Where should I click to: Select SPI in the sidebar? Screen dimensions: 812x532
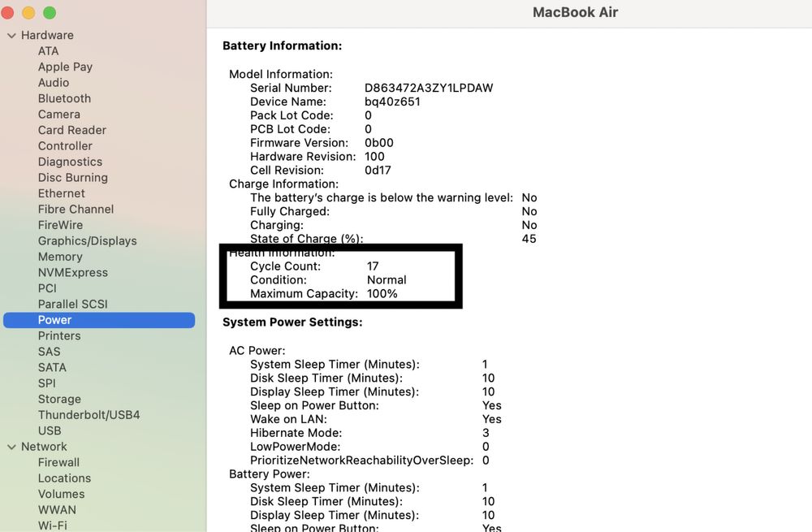(x=46, y=383)
